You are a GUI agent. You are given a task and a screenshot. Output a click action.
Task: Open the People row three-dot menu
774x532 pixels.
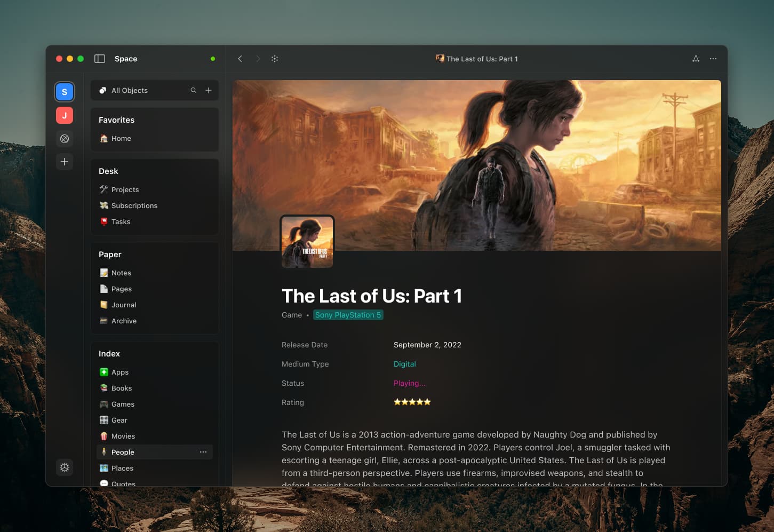click(x=203, y=452)
